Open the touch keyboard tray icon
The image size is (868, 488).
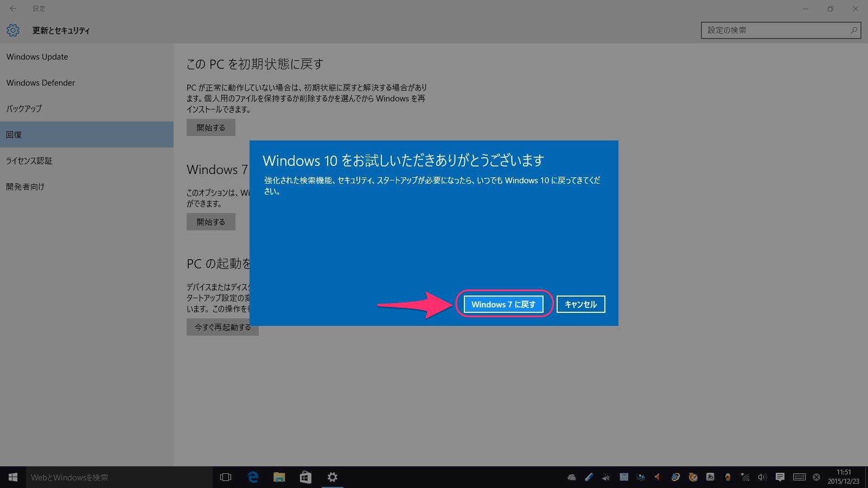point(799,477)
